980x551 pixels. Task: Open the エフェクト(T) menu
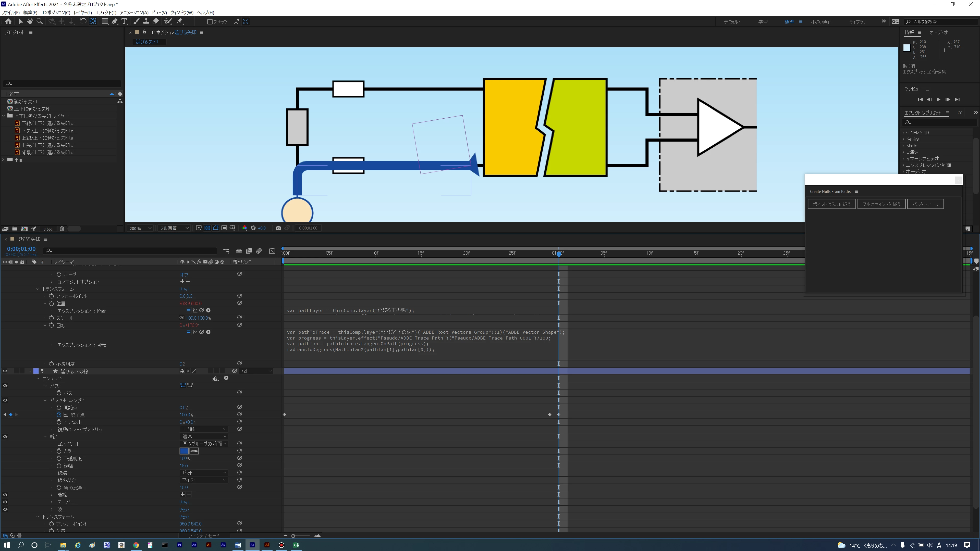pyautogui.click(x=105, y=12)
